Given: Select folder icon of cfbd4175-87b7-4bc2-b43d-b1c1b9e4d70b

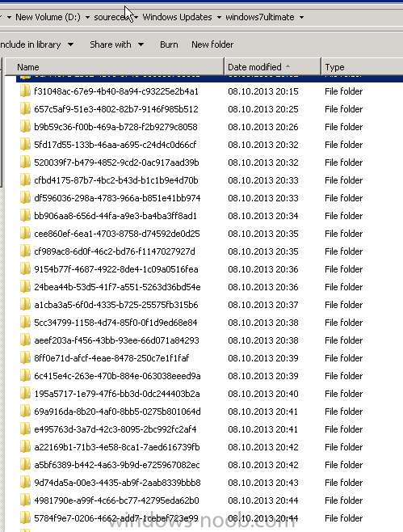Looking at the screenshot, I should 25,180.
